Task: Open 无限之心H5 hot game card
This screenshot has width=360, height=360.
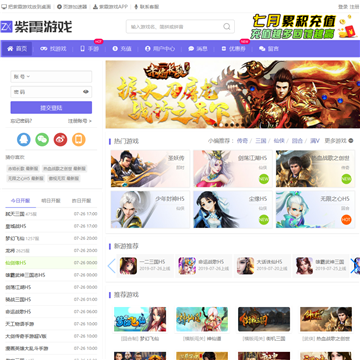Action: tap(315, 209)
